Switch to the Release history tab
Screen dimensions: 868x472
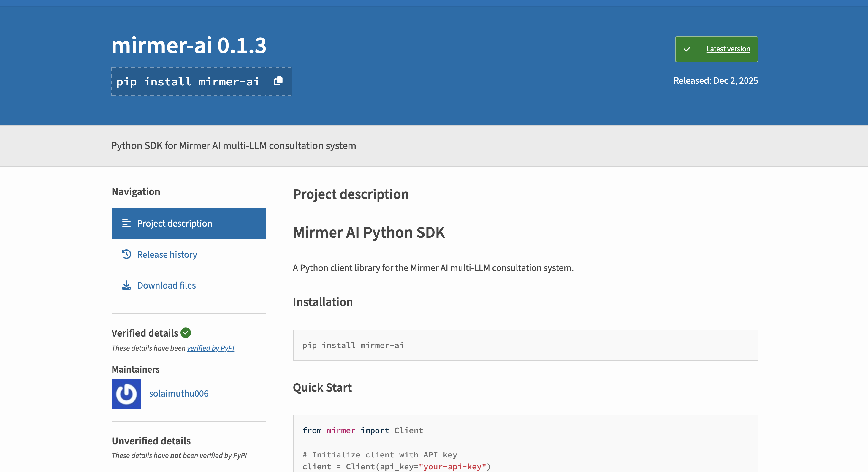[x=167, y=254]
